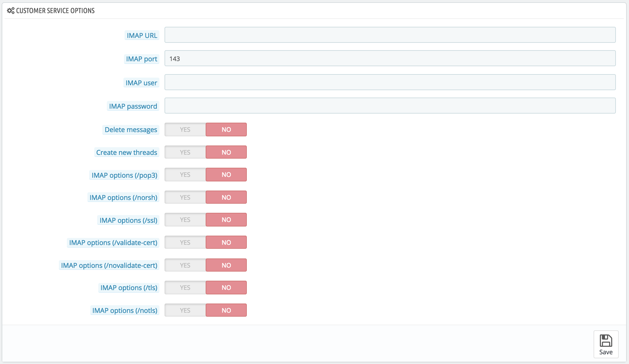Toggle IMAP options (/validate-cert) to YES
This screenshot has width=629, height=364.
tap(185, 242)
